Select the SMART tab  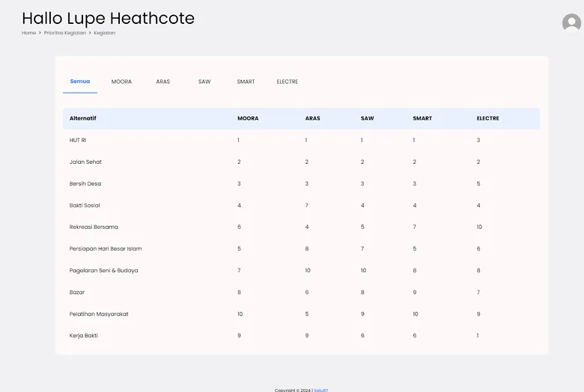(246, 82)
